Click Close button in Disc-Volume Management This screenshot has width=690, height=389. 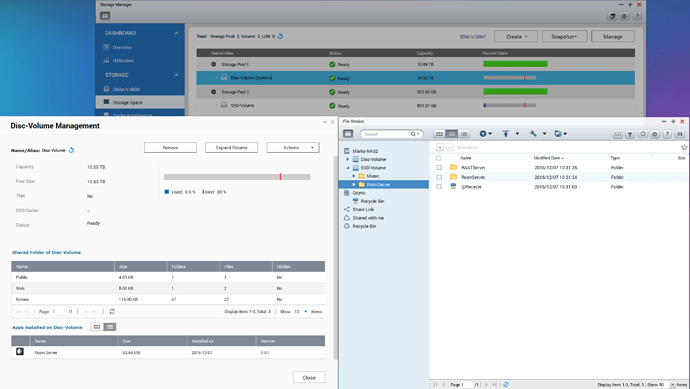click(x=309, y=378)
